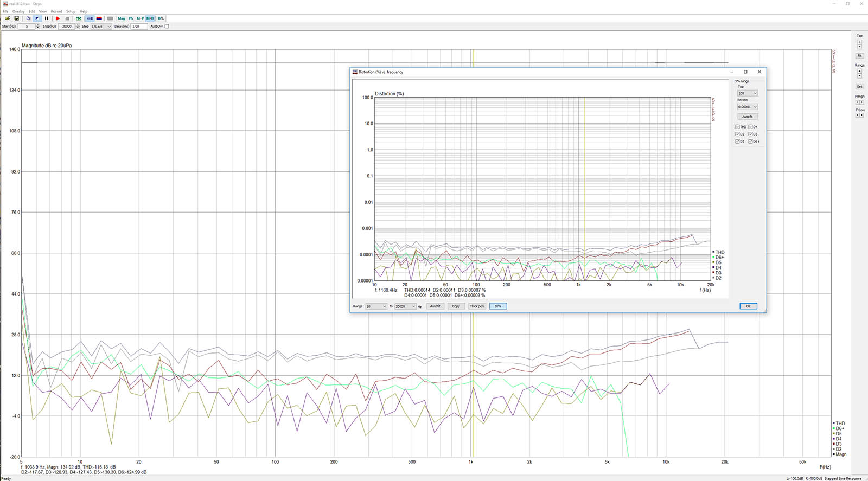
Task: Toggle the blue arrow channel icon
Action: (x=90, y=18)
